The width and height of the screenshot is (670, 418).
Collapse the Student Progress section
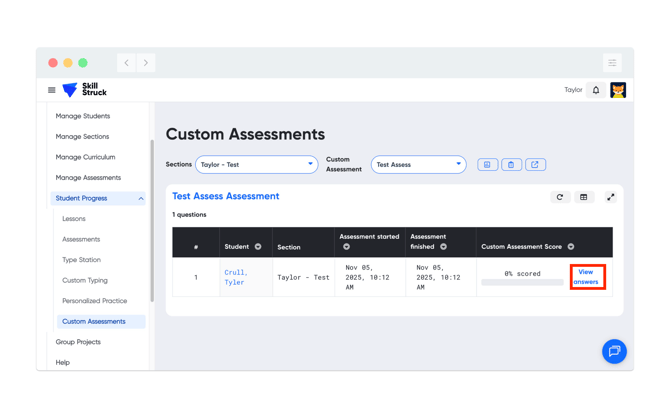pyautogui.click(x=140, y=199)
